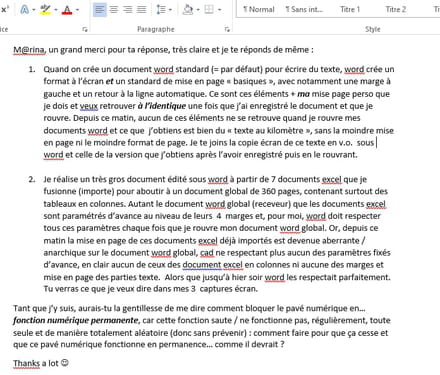Apply the Titre 2 style

click(x=396, y=9)
